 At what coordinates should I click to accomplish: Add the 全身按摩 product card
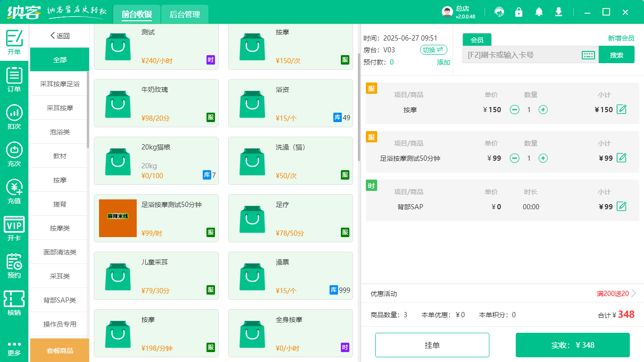[x=290, y=333]
